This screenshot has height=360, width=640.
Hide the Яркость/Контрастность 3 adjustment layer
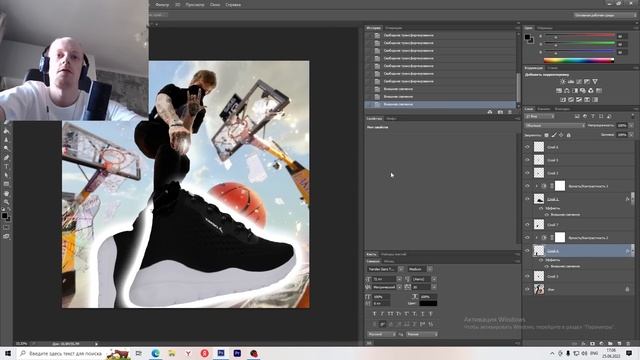pos(527,186)
